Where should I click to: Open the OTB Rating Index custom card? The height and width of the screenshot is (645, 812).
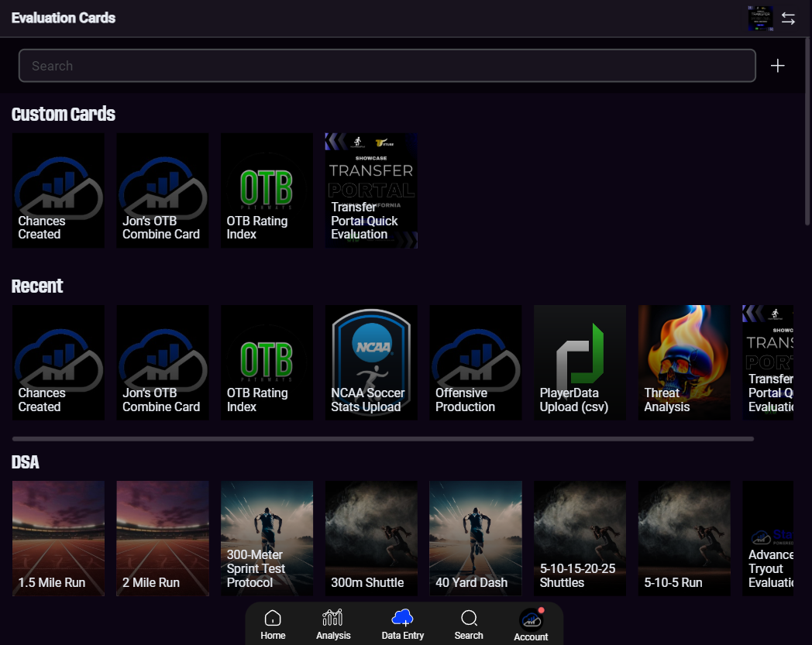[x=267, y=190]
